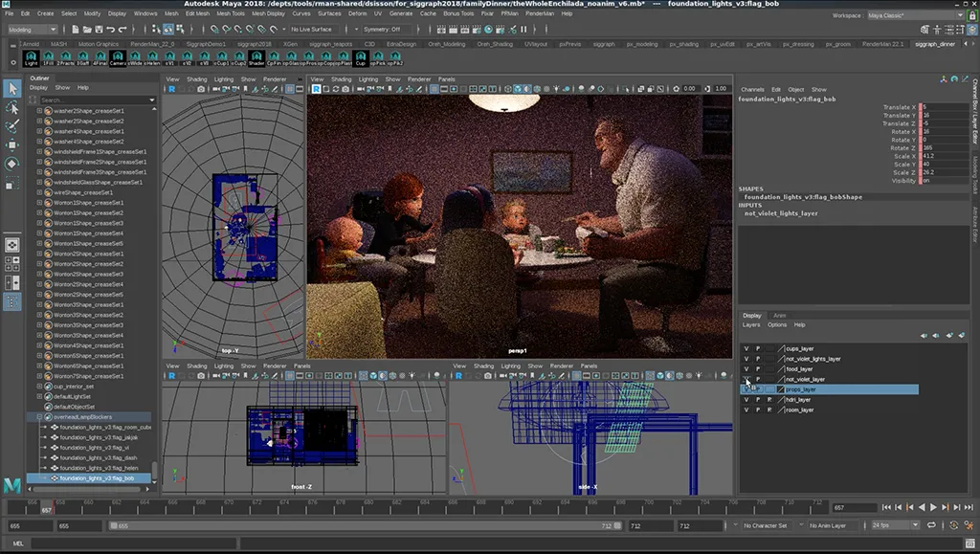
Task: Toggle visibility of the not_violet_layer
Action: (x=746, y=379)
